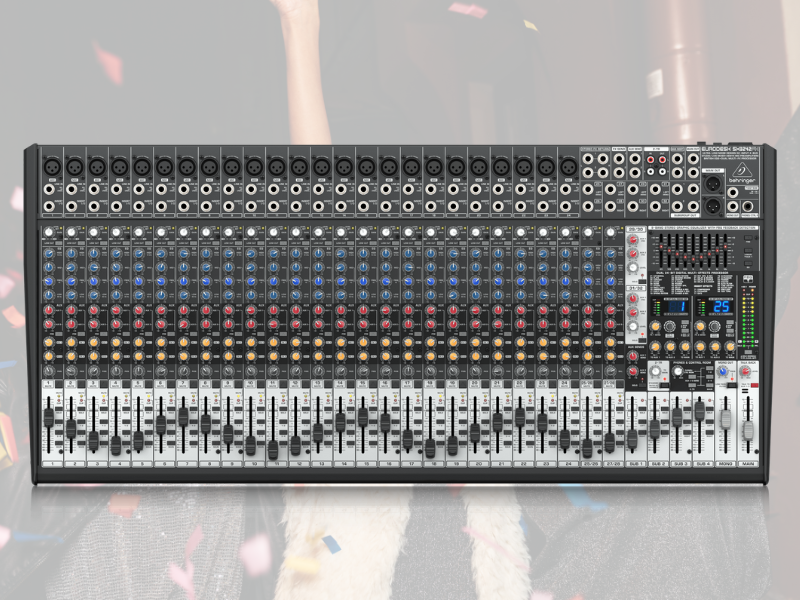800x600 pixels.
Task: Click the 27/28 stereo channel fader cap
Action: tap(610, 443)
